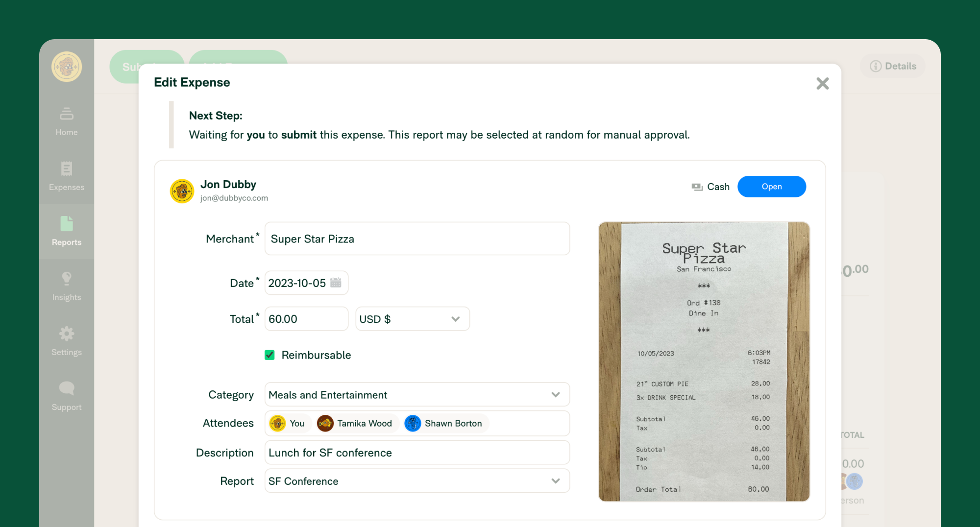980x527 pixels.
Task: Expand the SF Conference report dropdown
Action: 417,481
